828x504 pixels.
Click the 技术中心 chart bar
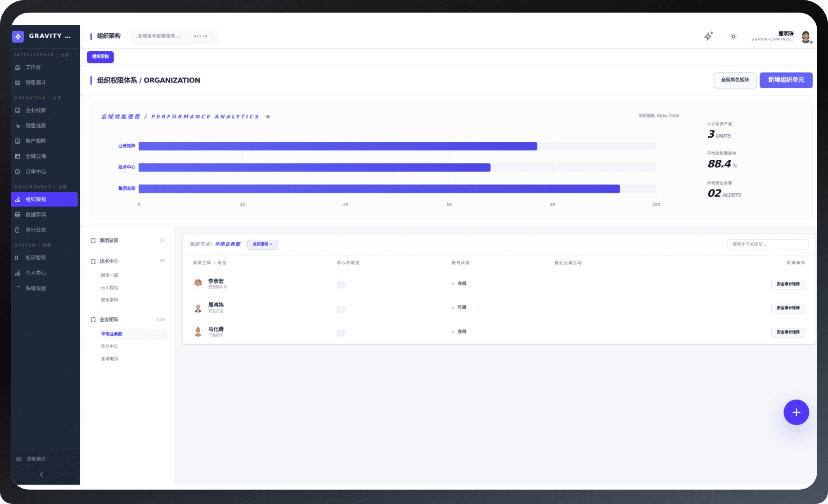pyautogui.click(x=315, y=167)
